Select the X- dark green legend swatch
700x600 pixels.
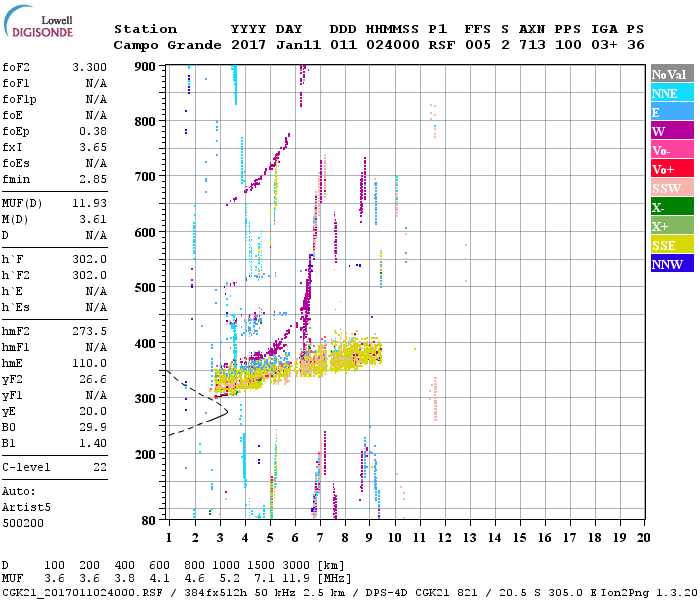[x=672, y=207]
